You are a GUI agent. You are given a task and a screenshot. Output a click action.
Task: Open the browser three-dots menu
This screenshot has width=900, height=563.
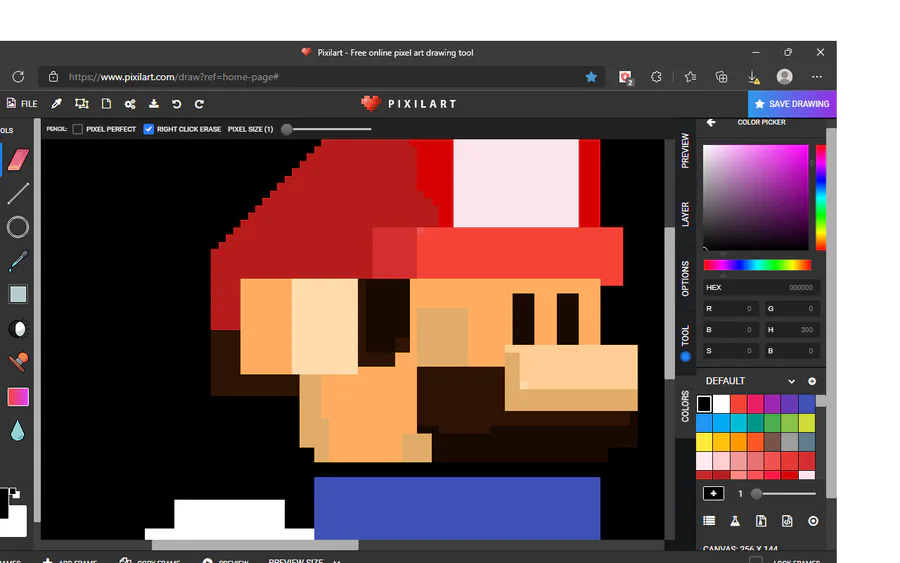817,77
